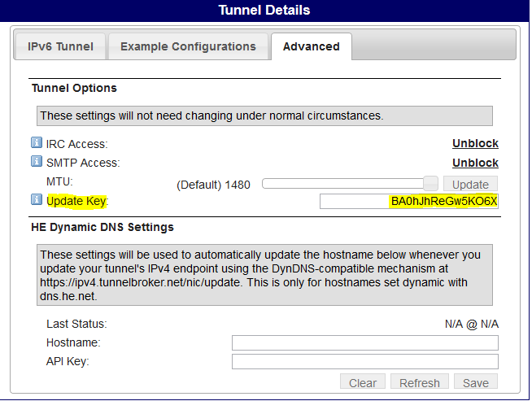Click the Update Key text field
Screen dimensions: 532x401
click(409, 201)
